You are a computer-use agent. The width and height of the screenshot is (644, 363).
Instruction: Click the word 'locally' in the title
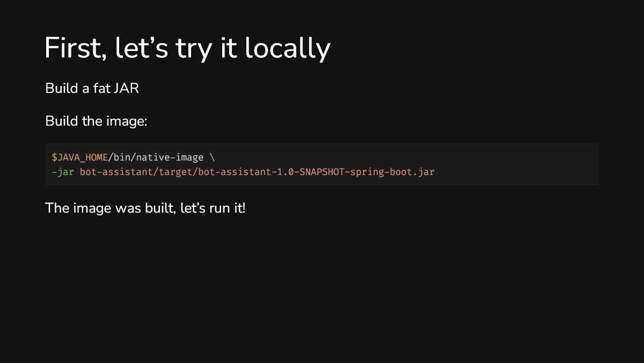tap(287, 48)
